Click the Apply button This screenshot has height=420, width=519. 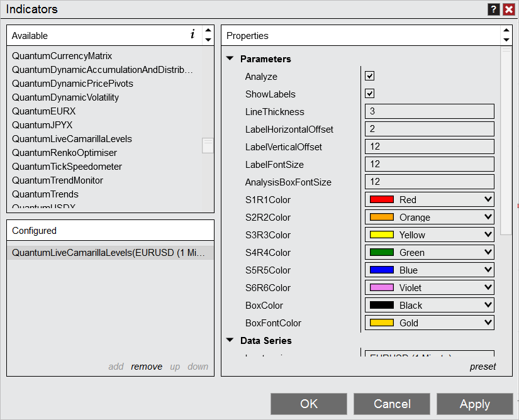click(x=474, y=404)
